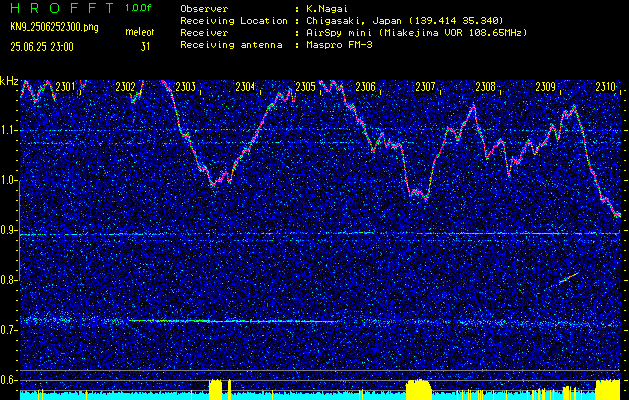Viewport: 629px width, 400px height.
Task: Click the 2310 time axis label
Action: (x=606, y=87)
